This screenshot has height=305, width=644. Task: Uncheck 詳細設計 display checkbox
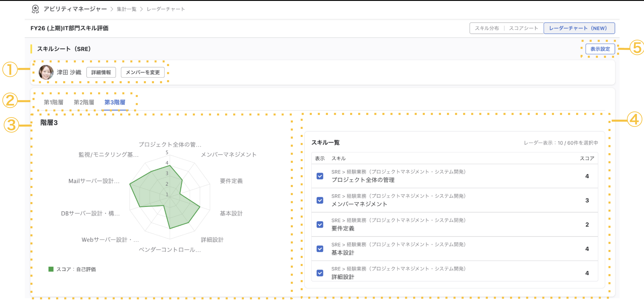click(x=320, y=273)
